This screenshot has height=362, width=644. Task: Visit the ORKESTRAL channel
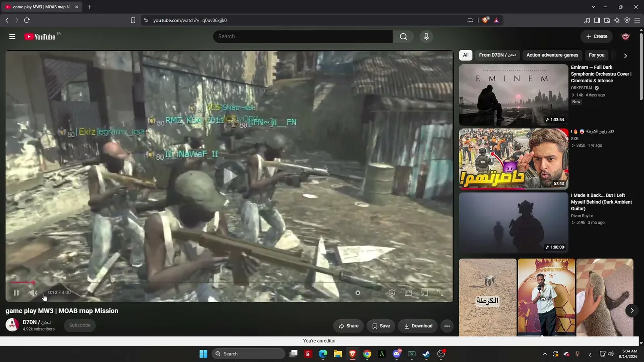pyautogui.click(x=582, y=88)
